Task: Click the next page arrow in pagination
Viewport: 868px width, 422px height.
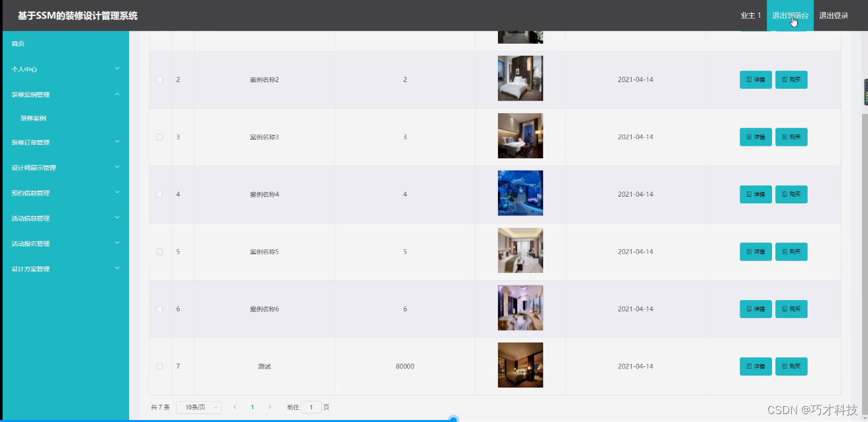Action: [x=269, y=407]
